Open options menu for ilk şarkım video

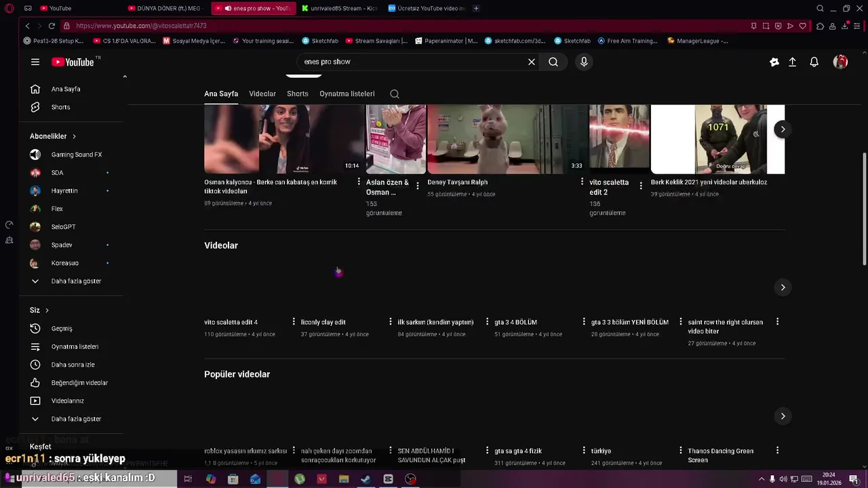click(487, 321)
